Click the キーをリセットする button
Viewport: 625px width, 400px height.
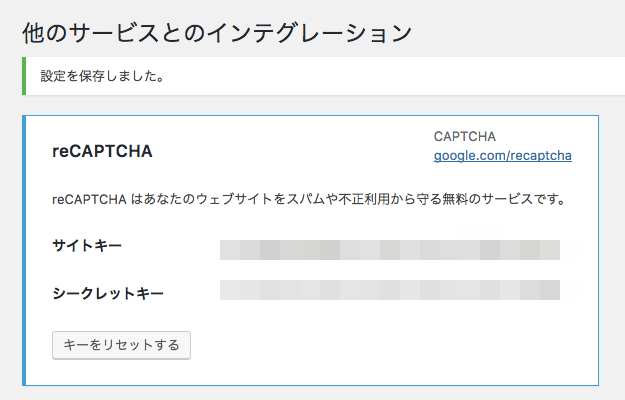pos(121,345)
